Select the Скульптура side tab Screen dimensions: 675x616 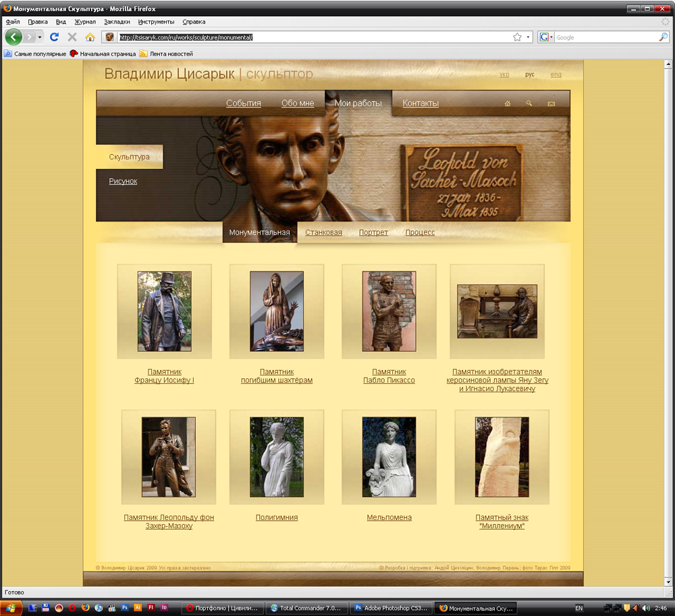point(129,157)
